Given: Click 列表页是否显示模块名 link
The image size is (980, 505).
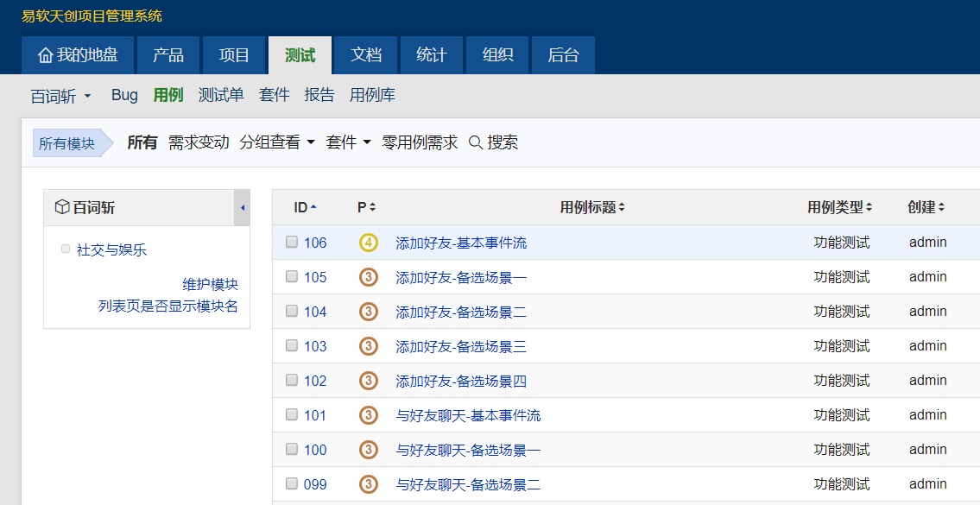Looking at the screenshot, I should (x=168, y=306).
